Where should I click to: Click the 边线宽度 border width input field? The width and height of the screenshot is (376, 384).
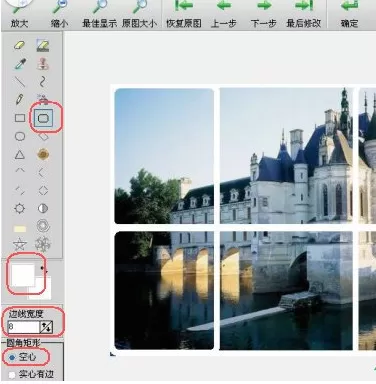pyautogui.click(x=23, y=327)
